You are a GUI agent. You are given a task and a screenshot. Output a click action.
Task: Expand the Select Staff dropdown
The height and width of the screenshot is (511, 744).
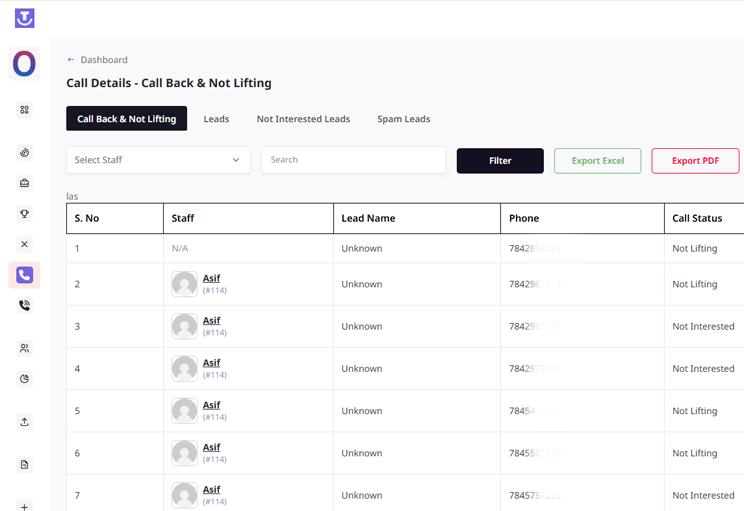(x=158, y=160)
